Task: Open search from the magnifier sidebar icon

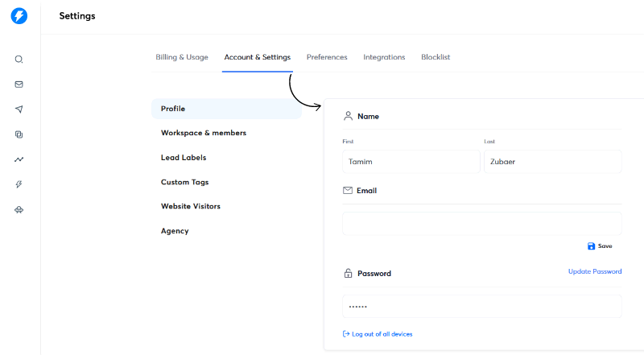Action: tap(19, 60)
